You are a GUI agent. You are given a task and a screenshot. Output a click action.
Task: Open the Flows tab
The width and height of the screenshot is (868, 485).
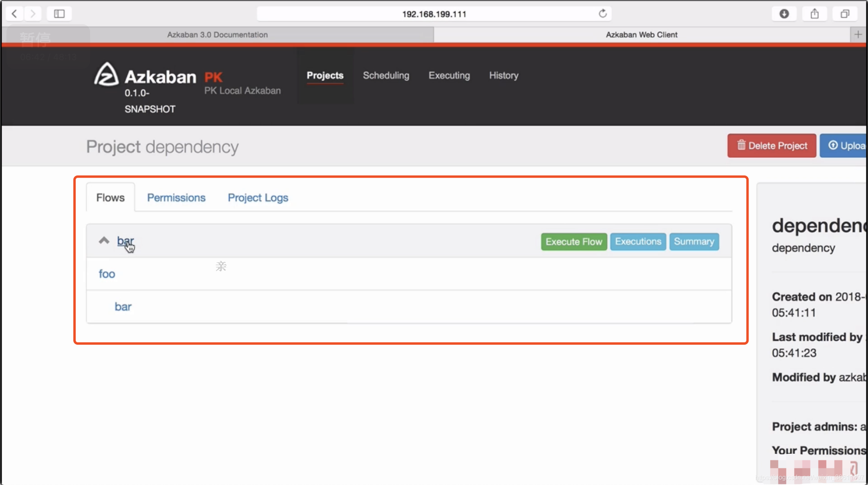click(x=110, y=198)
